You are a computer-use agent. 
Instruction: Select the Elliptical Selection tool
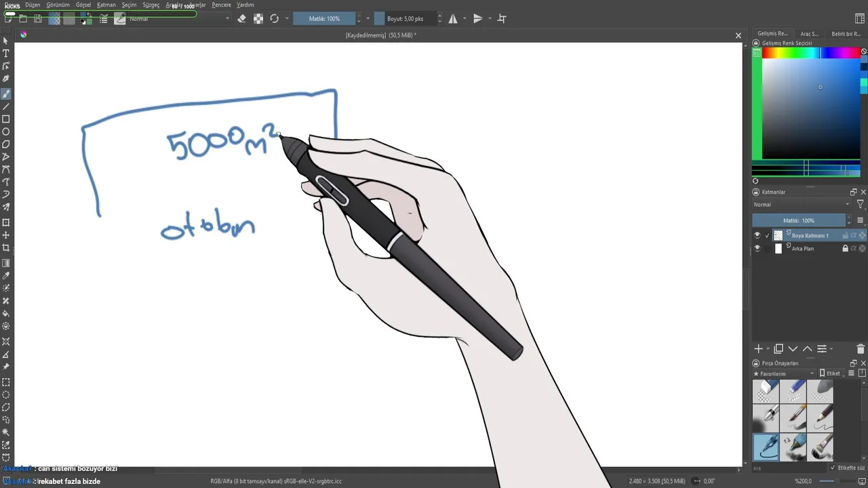[6, 394]
